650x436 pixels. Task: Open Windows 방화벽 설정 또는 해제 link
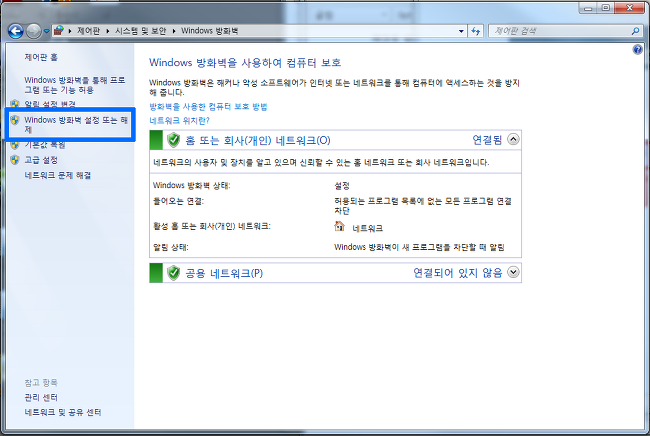[x=76, y=124]
